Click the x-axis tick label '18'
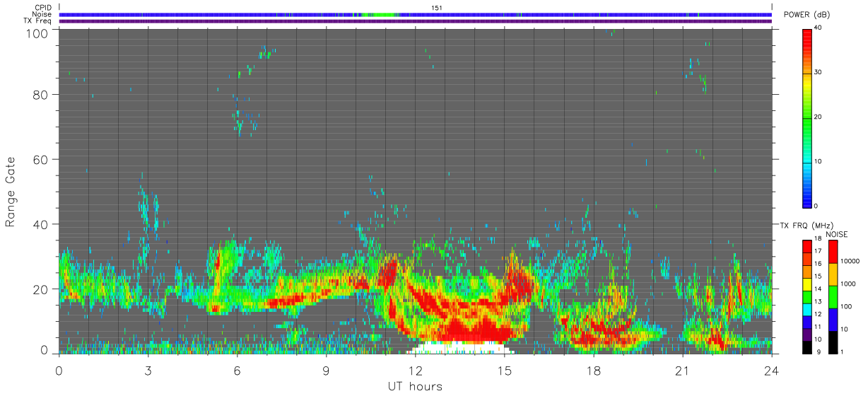 pyautogui.click(x=593, y=370)
